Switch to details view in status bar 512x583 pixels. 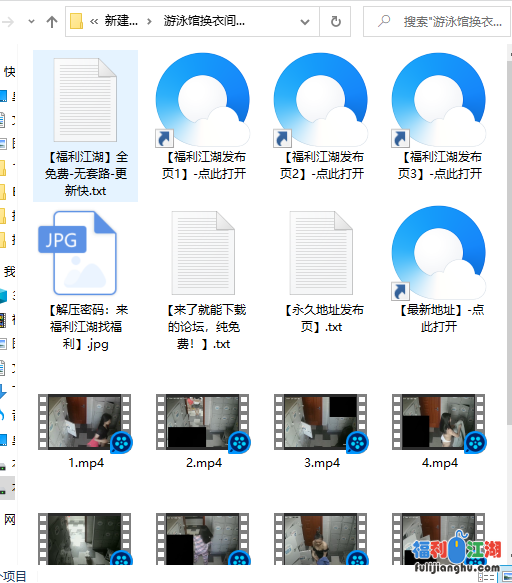tap(486, 577)
